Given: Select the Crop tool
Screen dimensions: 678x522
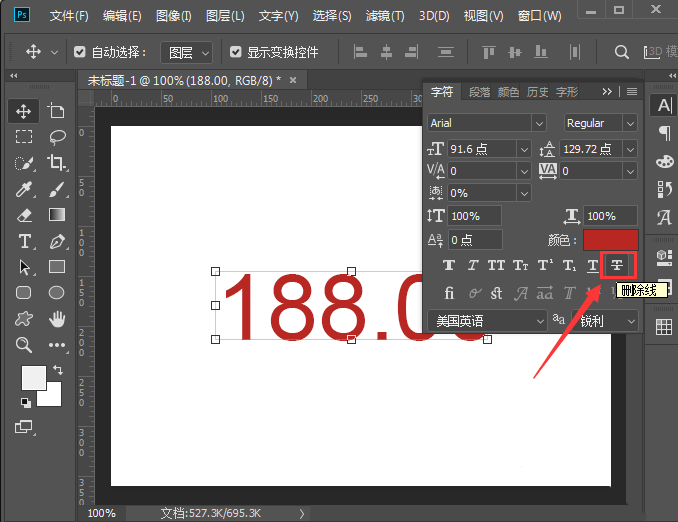Looking at the screenshot, I should click(x=57, y=163).
